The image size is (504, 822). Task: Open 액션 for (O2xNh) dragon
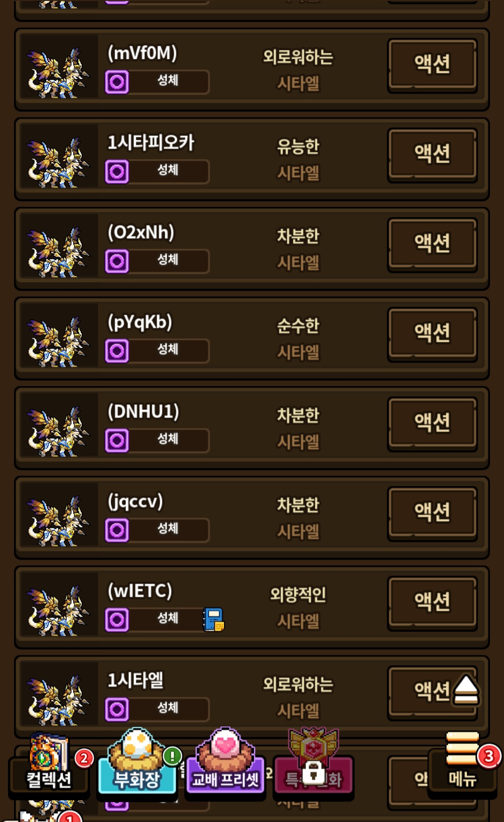pos(432,244)
